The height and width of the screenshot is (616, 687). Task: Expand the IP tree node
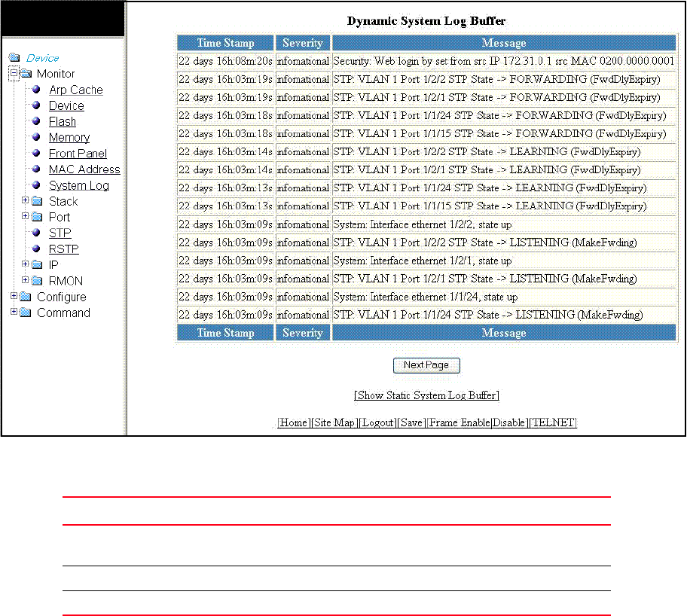(x=26, y=264)
